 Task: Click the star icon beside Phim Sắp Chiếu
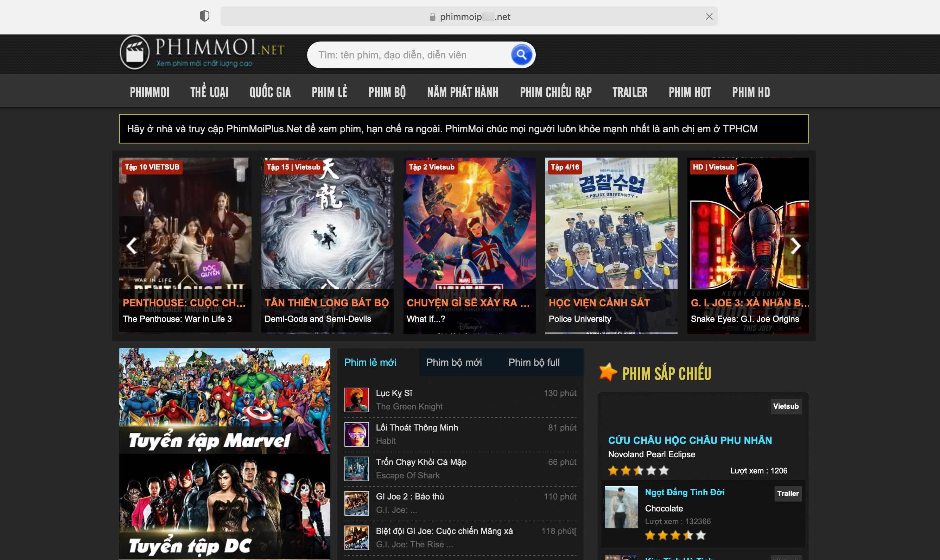pyautogui.click(x=608, y=373)
